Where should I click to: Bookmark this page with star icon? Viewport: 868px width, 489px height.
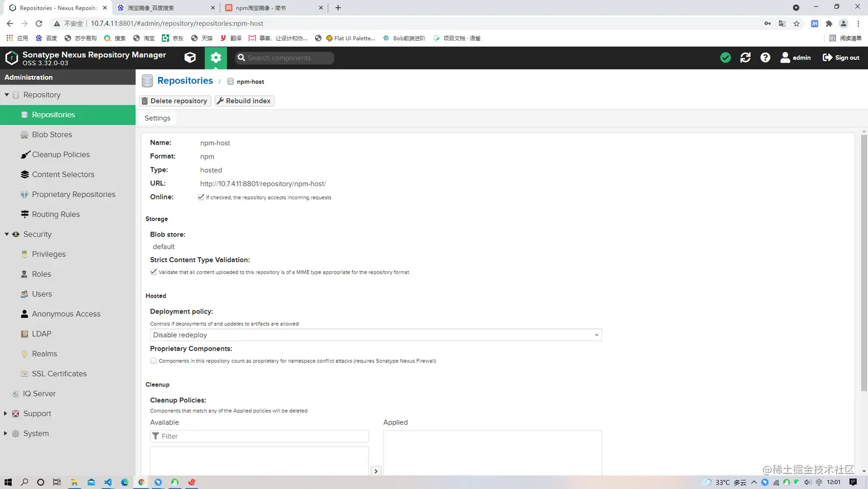[796, 24]
